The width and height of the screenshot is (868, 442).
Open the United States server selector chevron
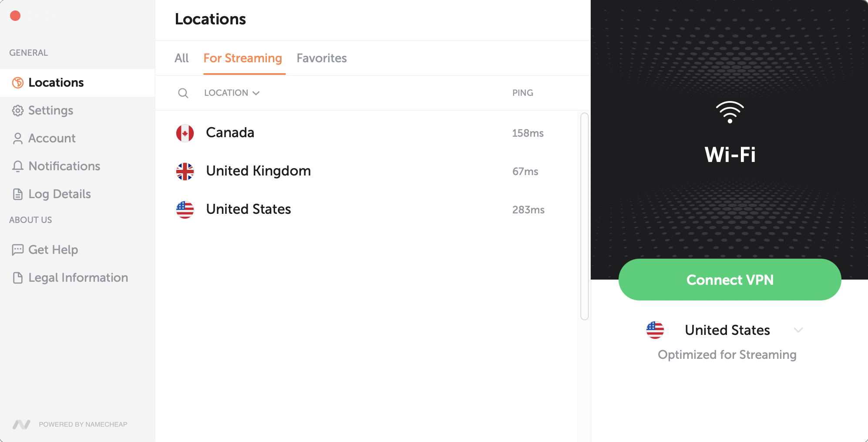[798, 330]
